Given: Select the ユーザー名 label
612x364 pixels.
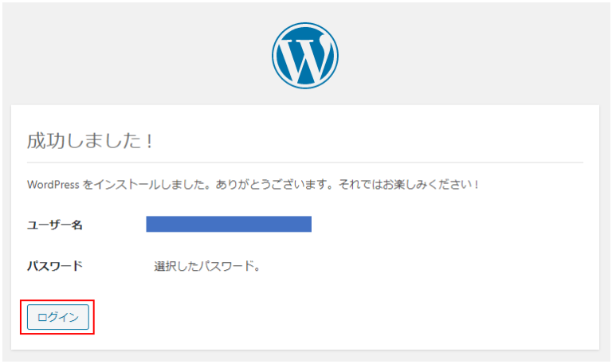Looking at the screenshot, I should click(55, 225).
